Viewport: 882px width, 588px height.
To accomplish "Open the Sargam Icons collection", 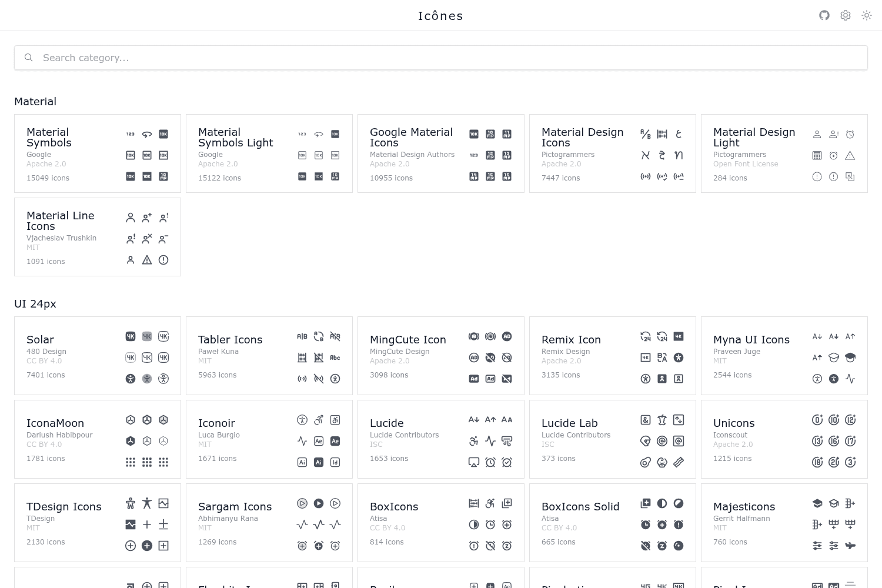I will point(269,523).
